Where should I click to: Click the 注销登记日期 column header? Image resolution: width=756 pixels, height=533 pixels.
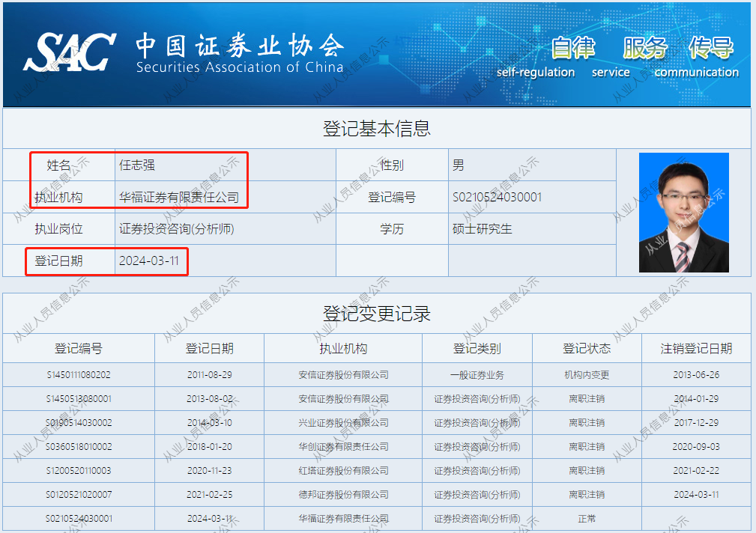click(696, 348)
